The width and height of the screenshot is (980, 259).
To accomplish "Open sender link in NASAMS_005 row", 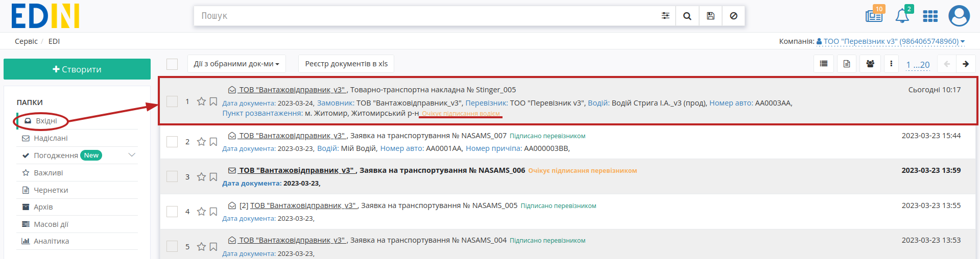I will (303, 205).
